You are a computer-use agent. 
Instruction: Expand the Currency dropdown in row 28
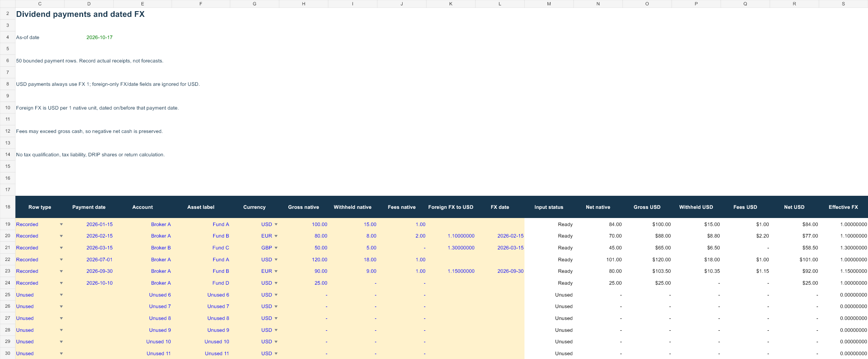point(276,330)
